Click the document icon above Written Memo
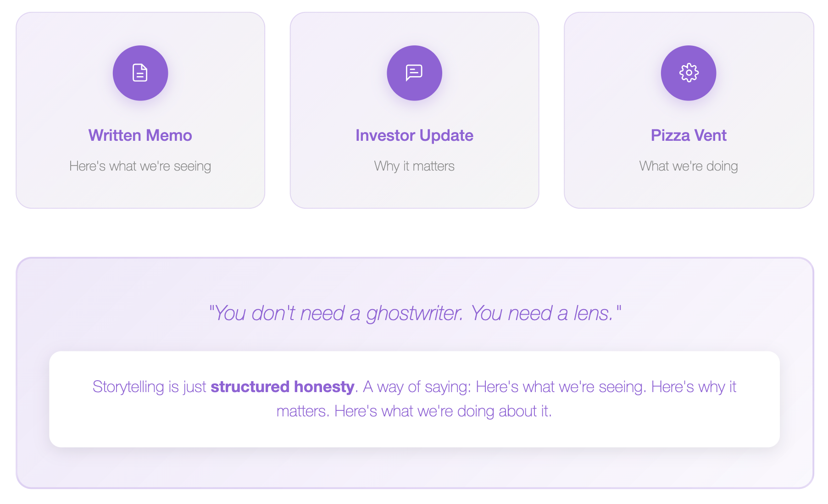This screenshot has width=828, height=504. point(140,73)
